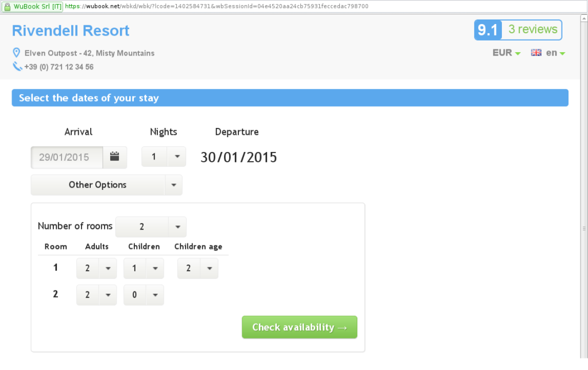Viewport: 588px width, 370px height.
Task: Click the Rivendell Resort heading
Action: 71,30
